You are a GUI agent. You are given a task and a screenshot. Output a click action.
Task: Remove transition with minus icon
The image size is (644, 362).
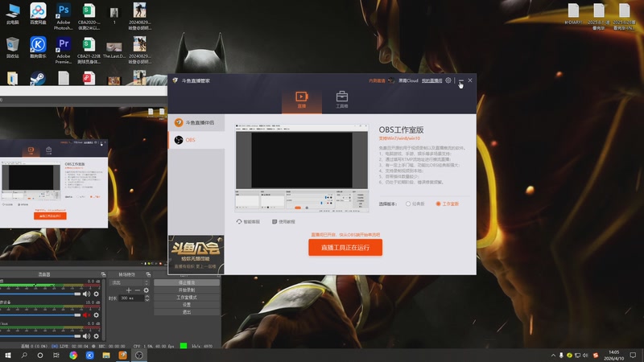click(137, 290)
